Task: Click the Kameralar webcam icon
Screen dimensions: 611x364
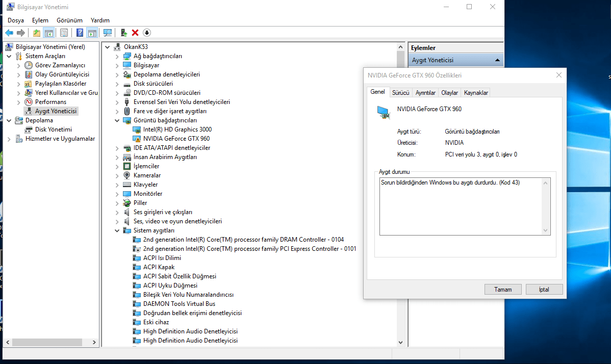Action: (127, 175)
